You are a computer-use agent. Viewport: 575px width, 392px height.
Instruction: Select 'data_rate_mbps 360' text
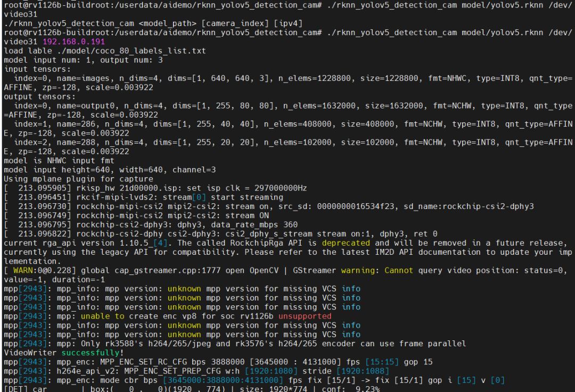(x=254, y=225)
